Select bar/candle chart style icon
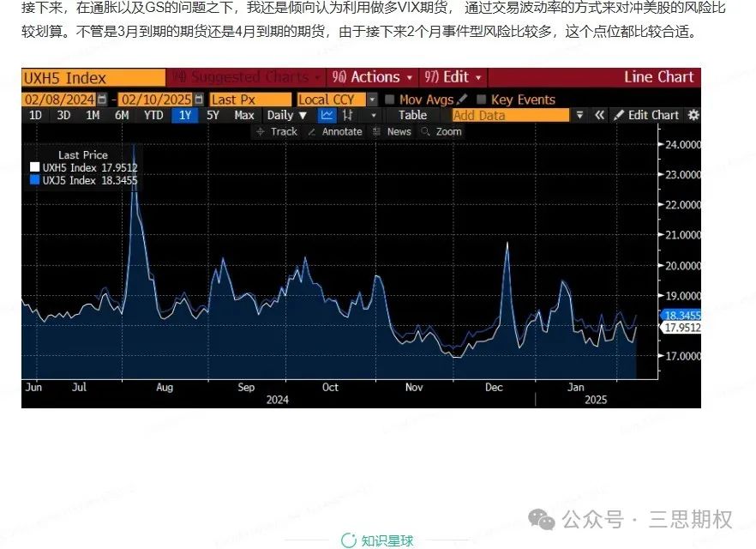Image resolution: width=756 pixels, height=549 pixels. pyautogui.click(x=347, y=115)
